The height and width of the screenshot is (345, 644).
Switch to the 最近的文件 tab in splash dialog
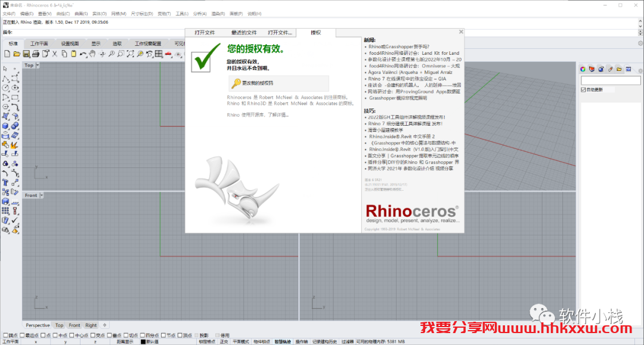pos(243,32)
